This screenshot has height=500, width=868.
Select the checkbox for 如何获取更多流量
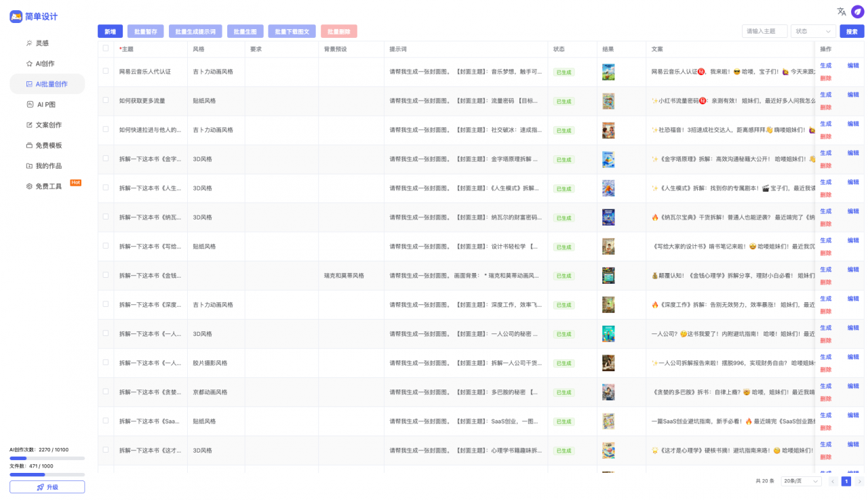106,100
